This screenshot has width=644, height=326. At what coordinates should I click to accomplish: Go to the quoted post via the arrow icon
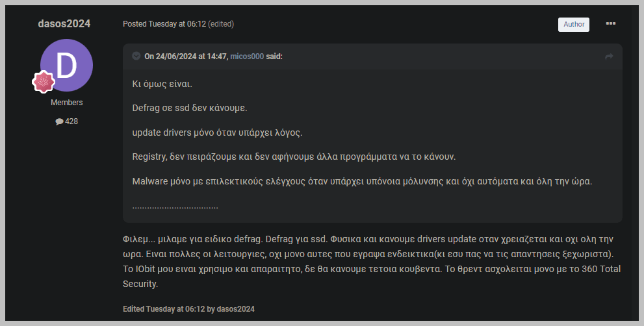pyautogui.click(x=609, y=56)
